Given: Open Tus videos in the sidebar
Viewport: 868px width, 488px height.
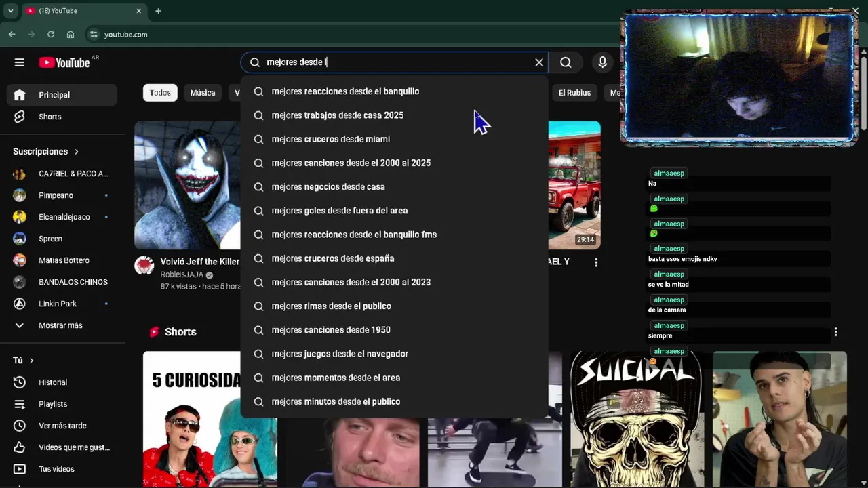Looking at the screenshot, I should tap(62, 469).
